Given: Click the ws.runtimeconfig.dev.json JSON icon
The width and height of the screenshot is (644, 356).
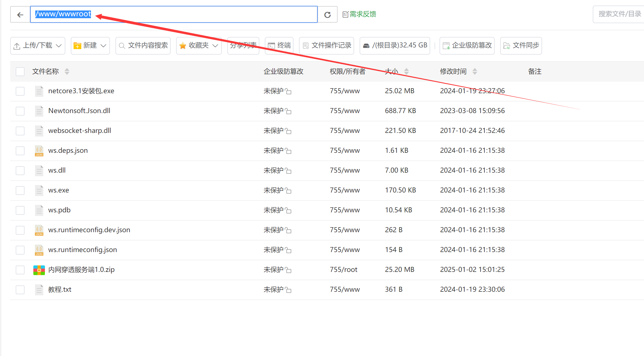Looking at the screenshot, I should (39, 230).
